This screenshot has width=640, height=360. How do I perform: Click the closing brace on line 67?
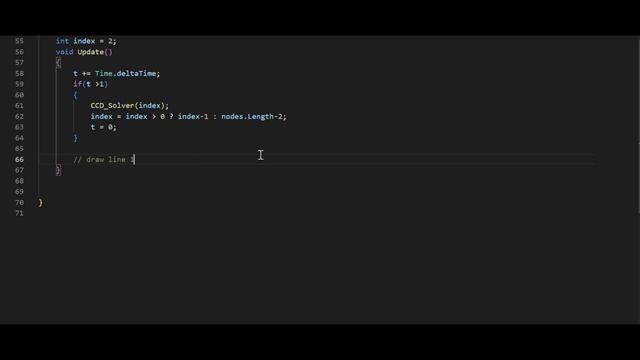(x=58, y=170)
